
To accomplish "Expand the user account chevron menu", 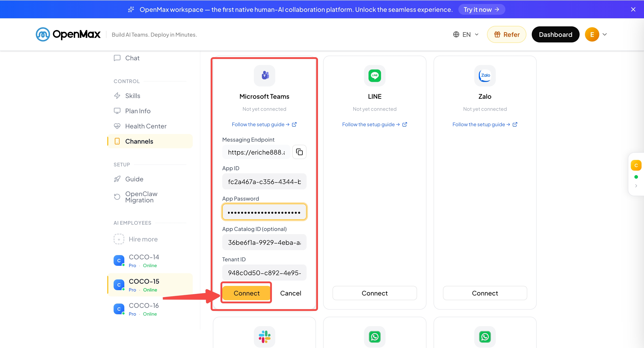I will tap(604, 34).
